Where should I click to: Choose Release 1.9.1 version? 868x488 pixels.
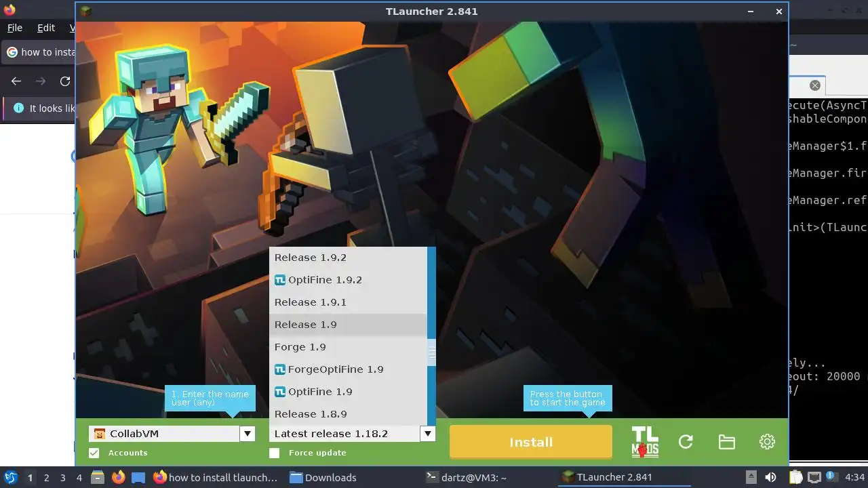click(348, 302)
